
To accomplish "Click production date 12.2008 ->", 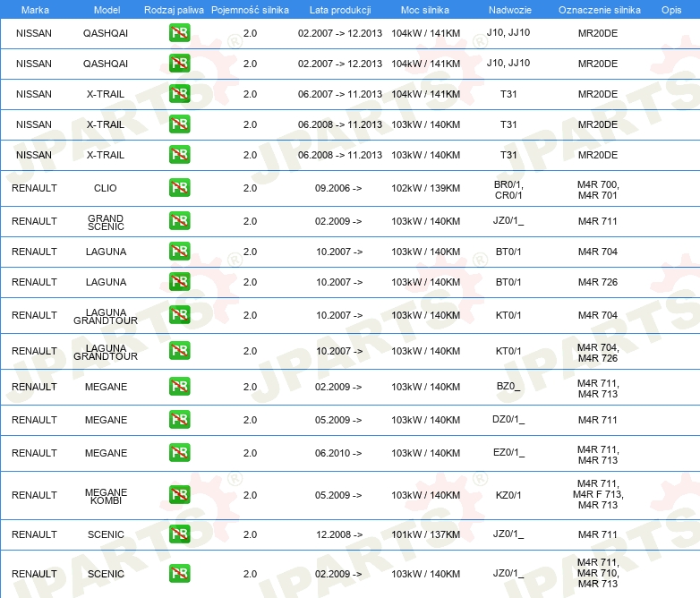I will point(339,534).
